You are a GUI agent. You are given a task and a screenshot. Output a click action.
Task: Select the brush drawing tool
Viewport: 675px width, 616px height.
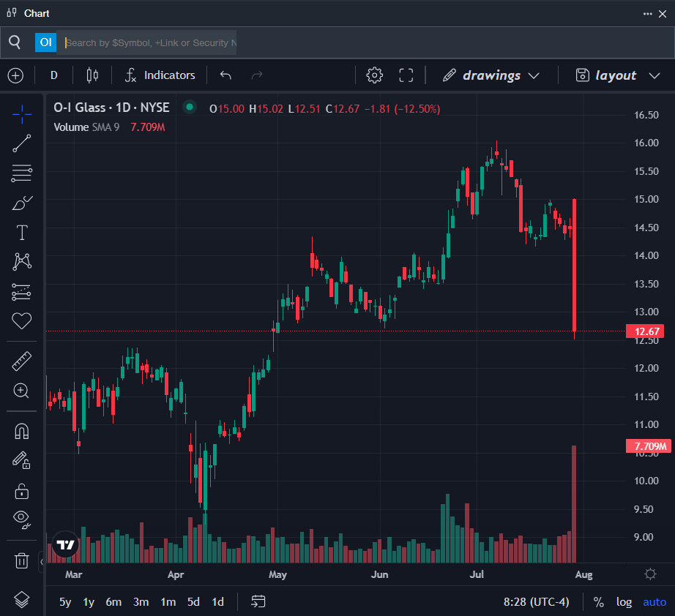(21, 203)
